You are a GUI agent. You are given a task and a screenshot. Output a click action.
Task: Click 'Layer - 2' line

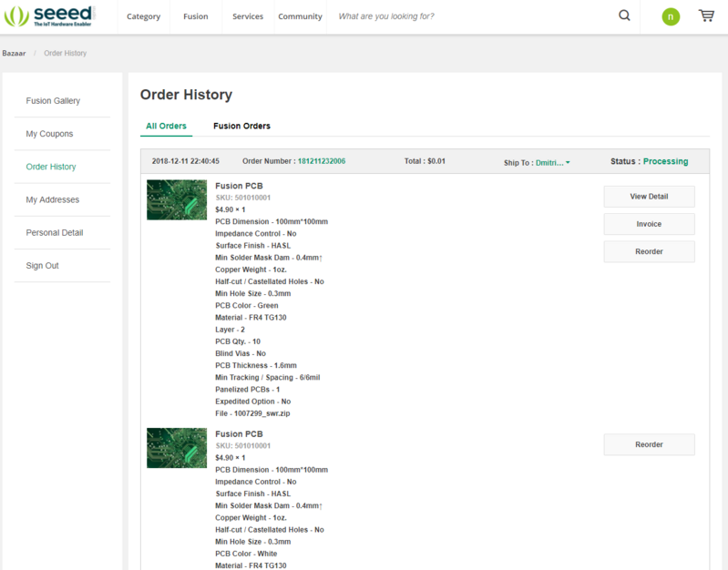[x=230, y=330]
